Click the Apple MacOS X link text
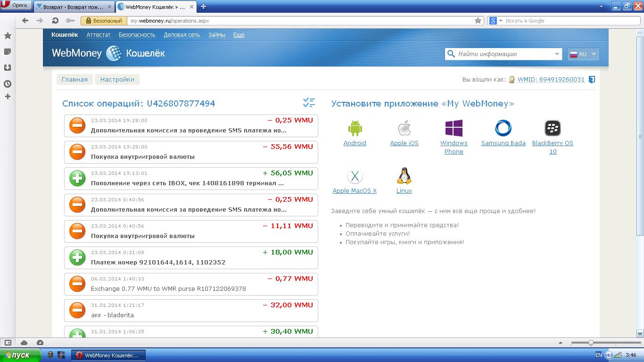The height and width of the screenshot is (362, 644). click(355, 191)
